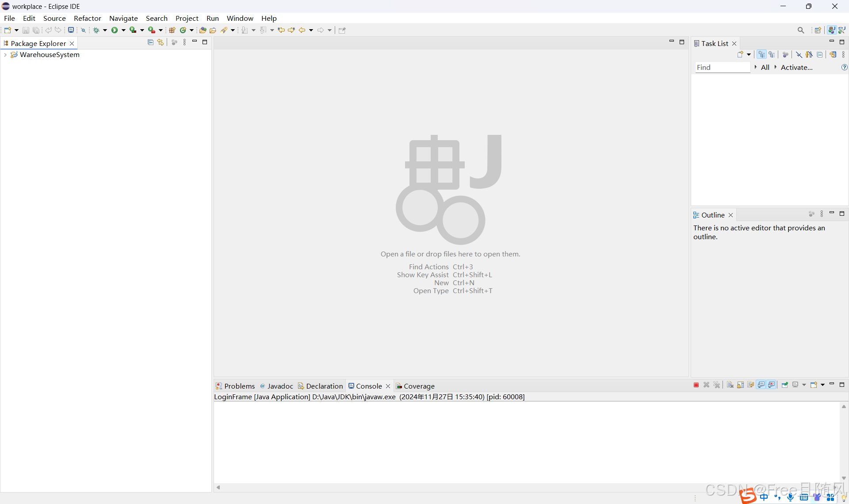
Task: Click the Open Perspective icon
Action: coord(818,30)
